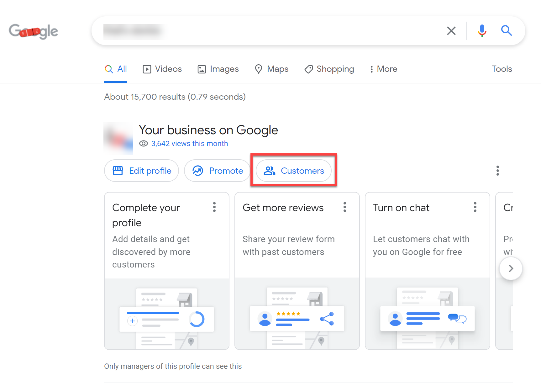Click the Edit profile button
Screen dimensions: 541x392
[141, 171]
